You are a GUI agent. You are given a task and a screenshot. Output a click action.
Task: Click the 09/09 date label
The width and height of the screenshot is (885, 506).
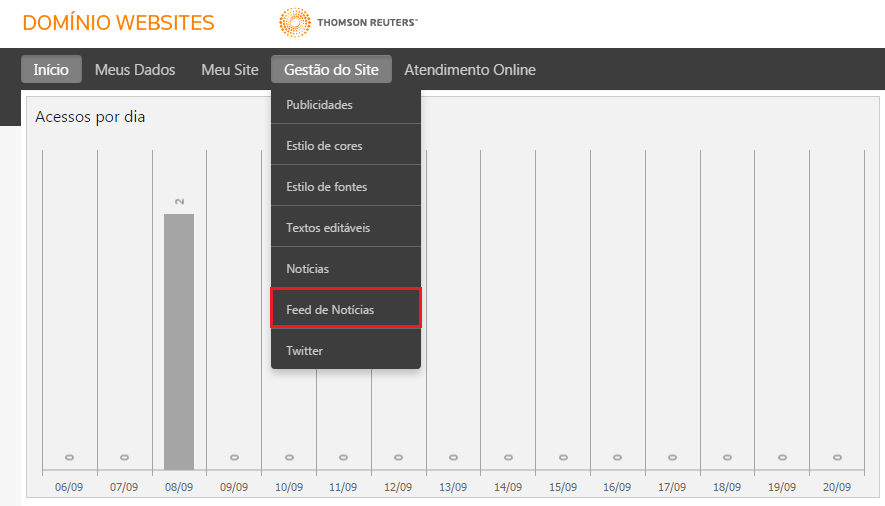coord(234,487)
